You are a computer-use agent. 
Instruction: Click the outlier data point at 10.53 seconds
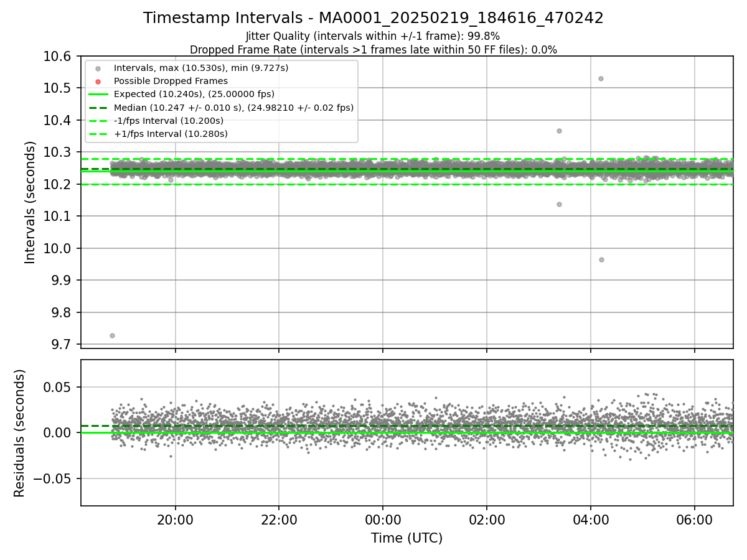click(601, 79)
